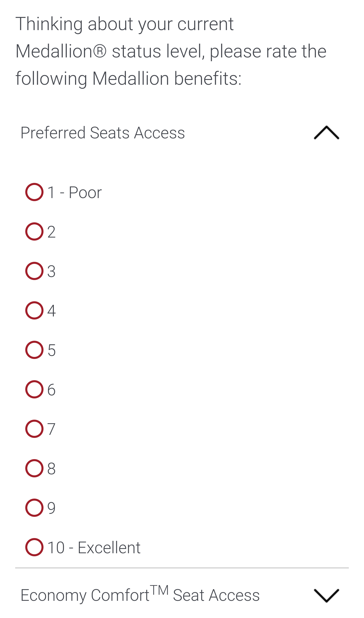Pick the rating 8 radio circle

(34, 468)
